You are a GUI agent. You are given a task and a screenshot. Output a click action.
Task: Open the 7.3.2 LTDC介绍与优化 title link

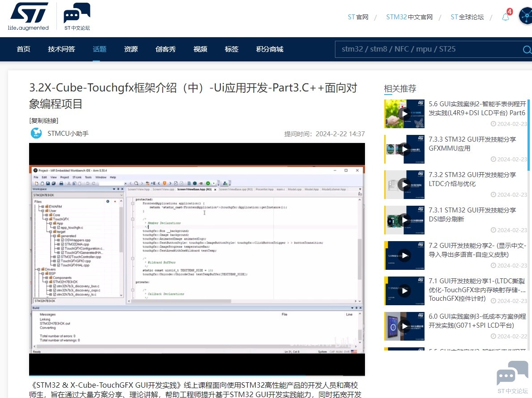[x=472, y=179]
